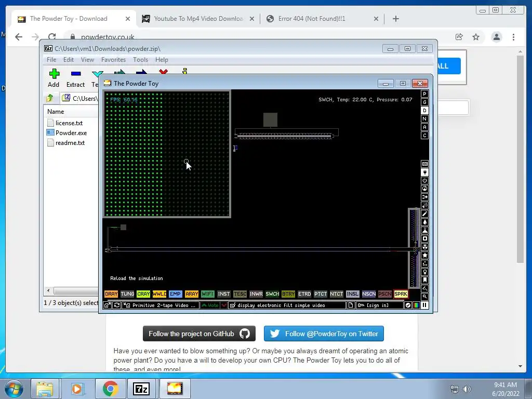Click the tags field display electronic filt
Viewport: 532px width, 399px height.
pyautogui.click(x=287, y=305)
